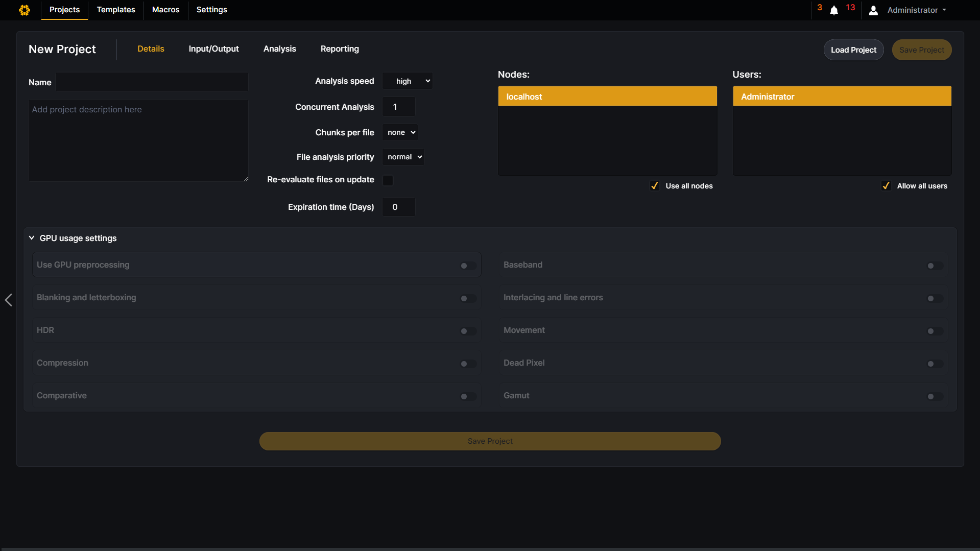
Task: Switch to the Input/Output tab
Action: pyautogui.click(x=213, y=49)
